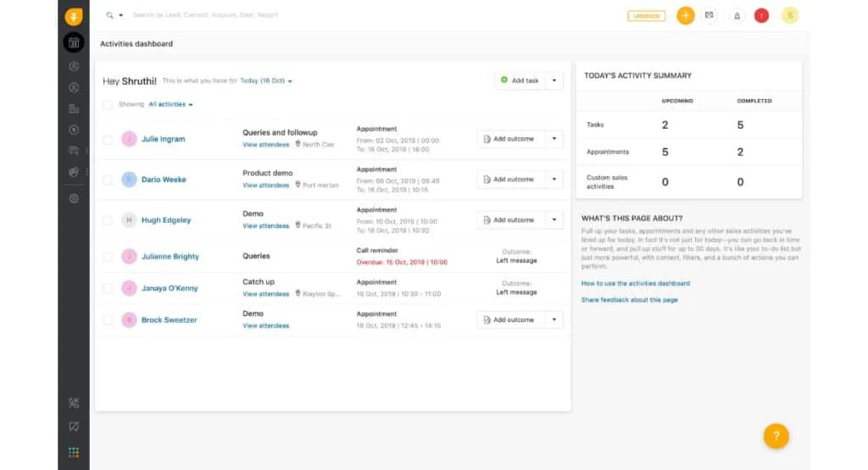Add outcome for Brock Sweetzer appointment

pos(511,319)
